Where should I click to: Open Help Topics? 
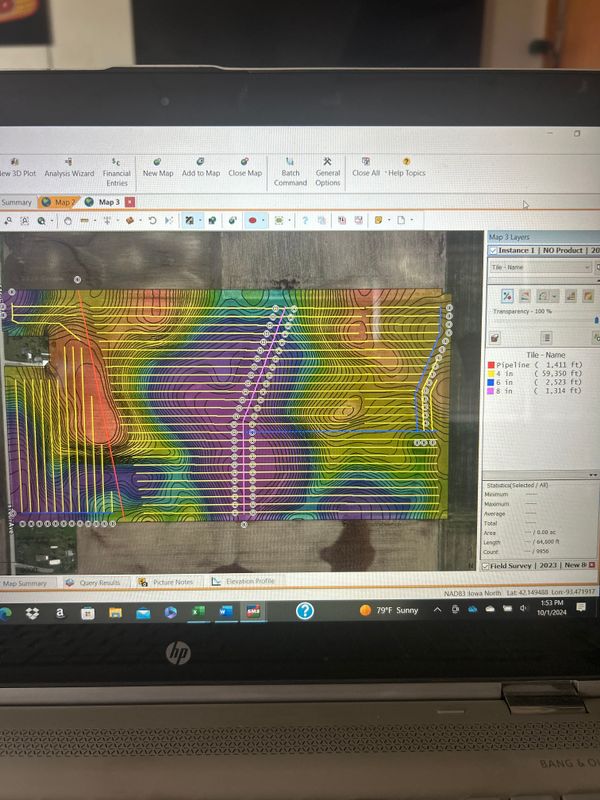[406, 168]
